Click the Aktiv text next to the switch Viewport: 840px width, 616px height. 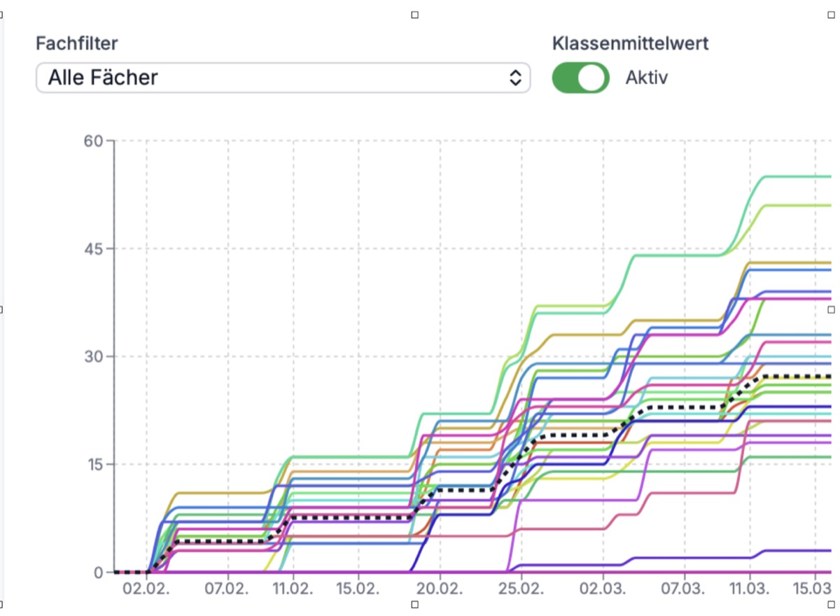(x=647, y=78)
